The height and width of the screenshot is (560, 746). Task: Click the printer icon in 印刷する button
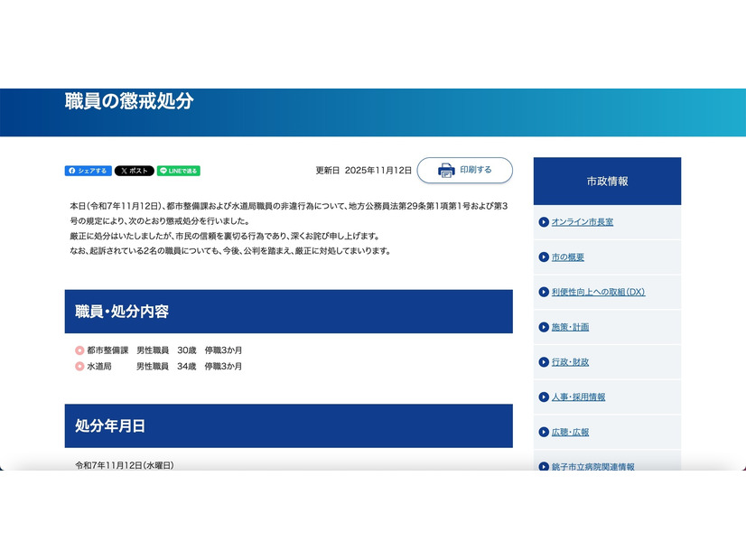click(x=446, y=170)
